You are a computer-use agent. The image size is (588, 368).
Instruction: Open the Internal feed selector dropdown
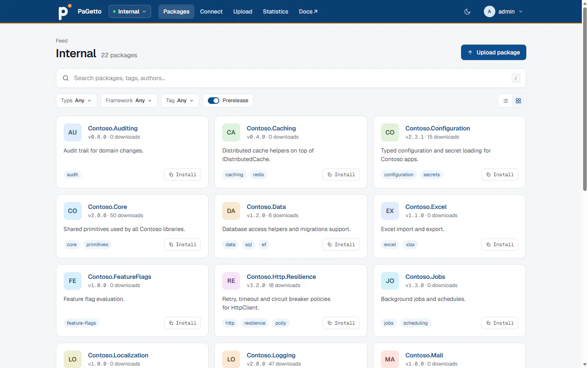click(x=130, y=11)
